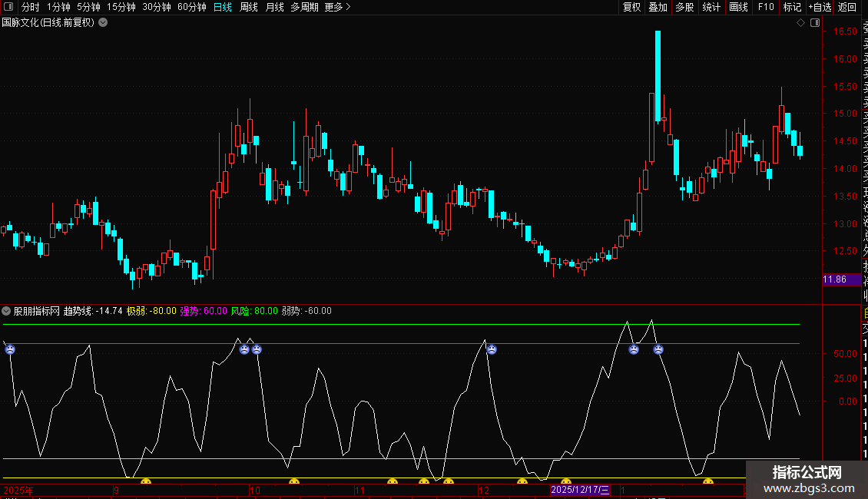Toggle 复权 price adjustment

pos(631,7)
